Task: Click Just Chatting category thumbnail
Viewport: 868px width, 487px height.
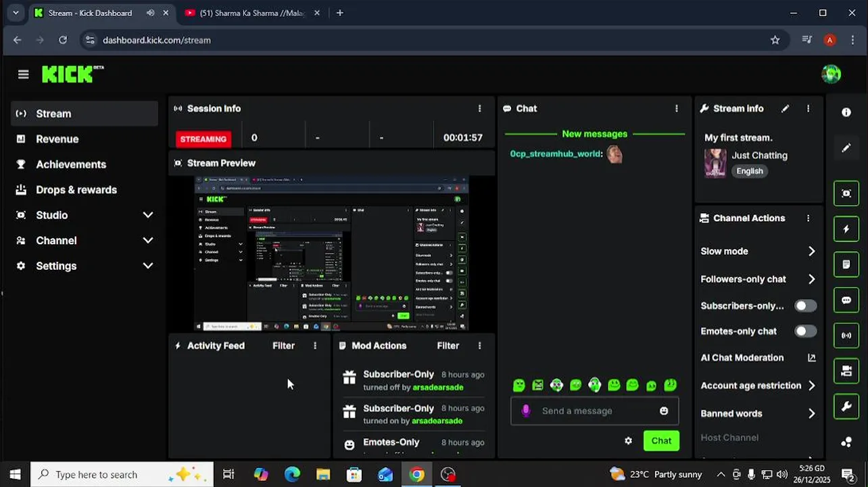Action: [x=715, y=163]
